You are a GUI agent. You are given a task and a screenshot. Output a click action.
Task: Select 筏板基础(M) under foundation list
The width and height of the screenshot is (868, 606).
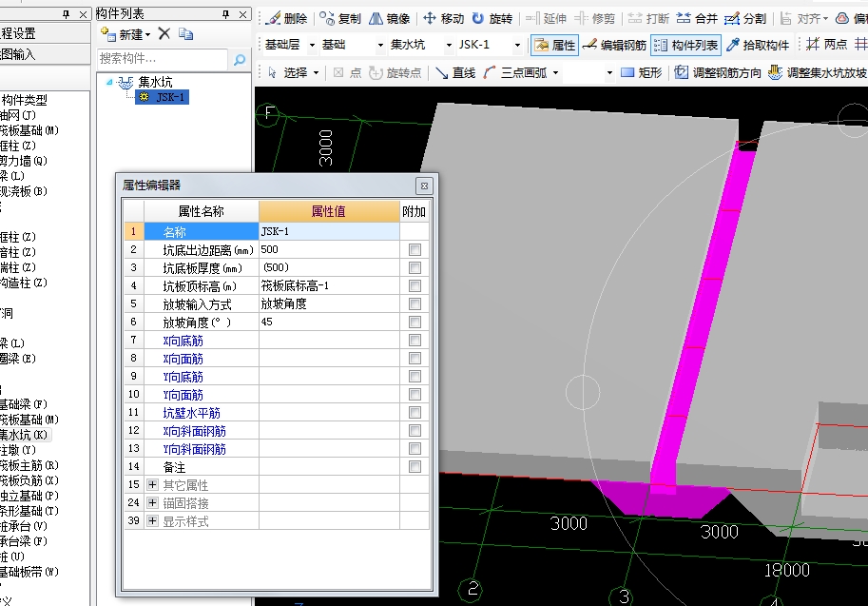click(x=29, y=420)
